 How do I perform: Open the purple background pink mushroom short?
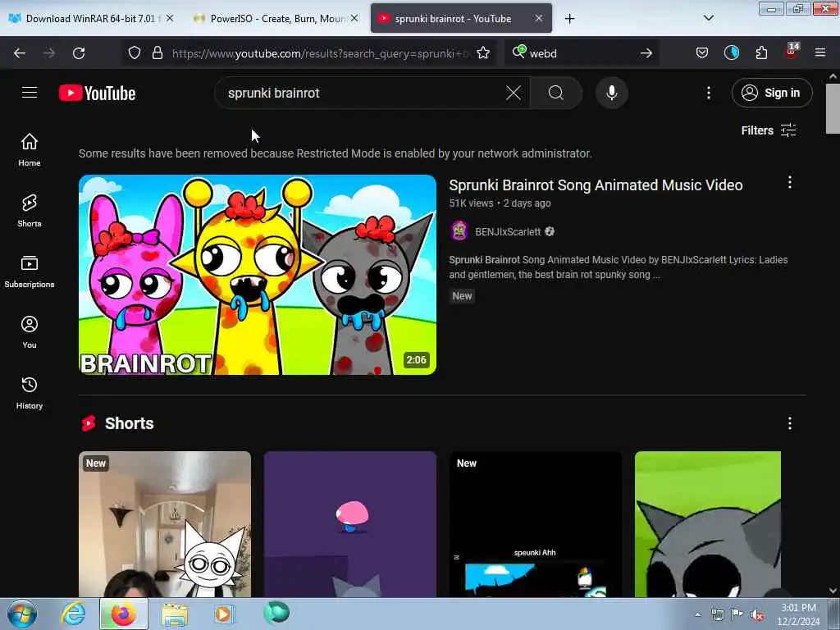click(349, 524)
